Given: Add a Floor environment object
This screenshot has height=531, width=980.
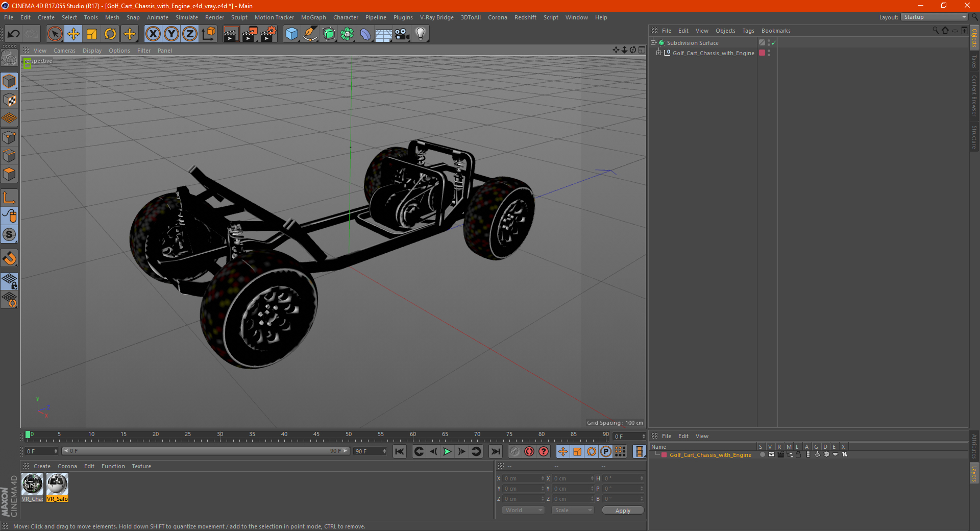Looking at the screenshot, I should (384, 34).
